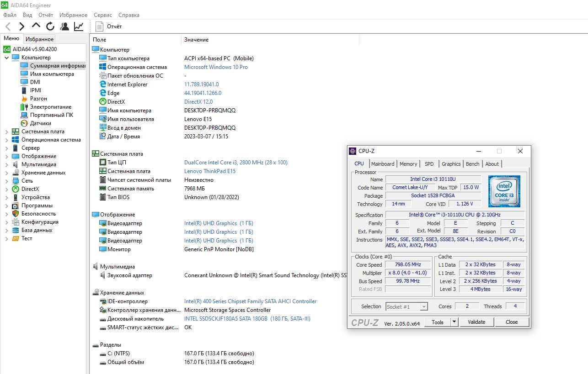588x374 pixels.
Task: Switch to CPU-Z Memory tab
Action: 408,164
